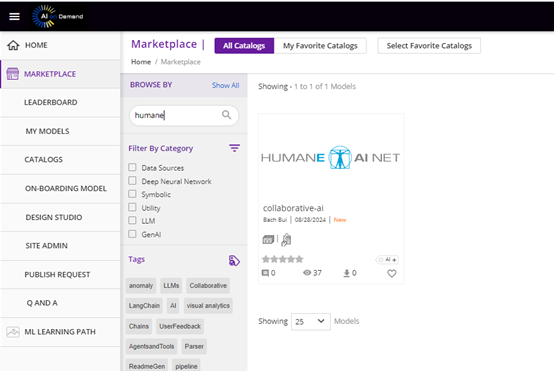The height and width of the screenshot is (371, 554).
Task: Open the models-per-page dropdown showing 25
Action: coord(311,322)
